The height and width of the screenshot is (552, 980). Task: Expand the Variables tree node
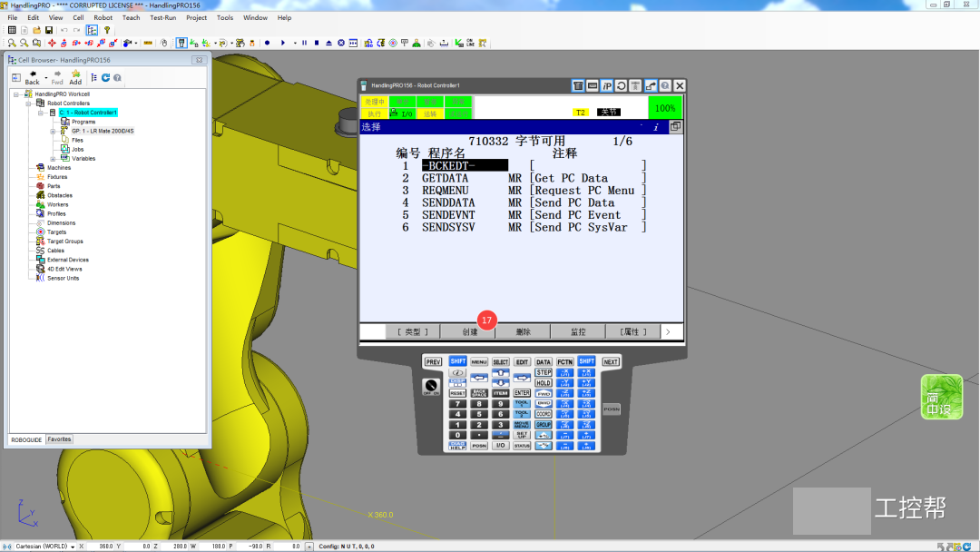54,159
